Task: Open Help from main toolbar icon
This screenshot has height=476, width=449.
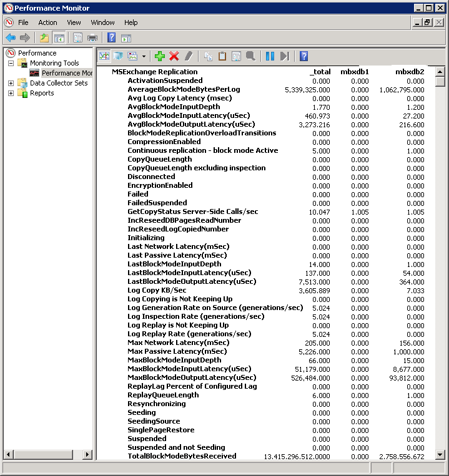Action: coord(112,38)
